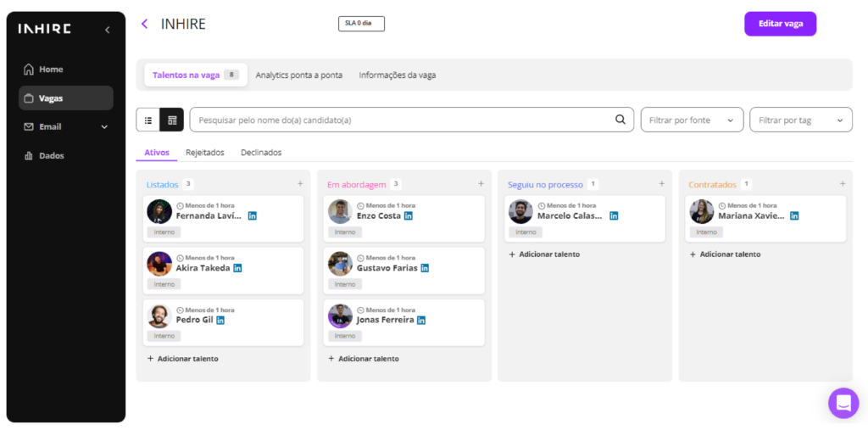Click Interno tag on Fernanda Laví's card
This screenshot has width=868, height=430.
(164, 232)
